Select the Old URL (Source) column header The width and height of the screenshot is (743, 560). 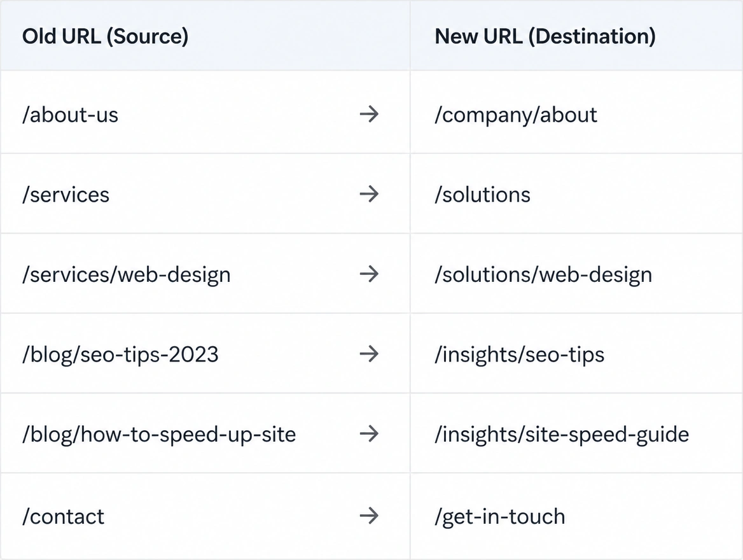(105, 36)
